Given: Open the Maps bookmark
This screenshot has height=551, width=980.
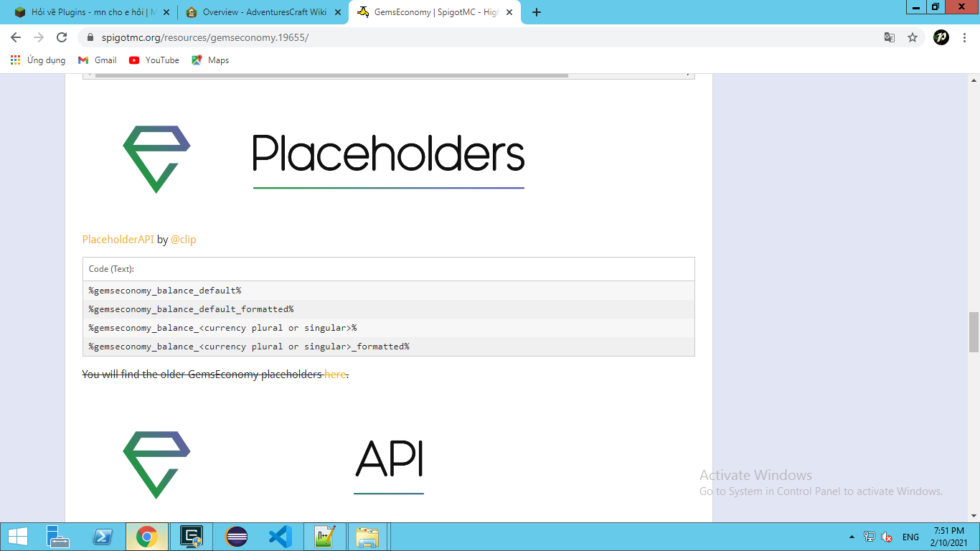Looking at the screenshot, I should pos(210,60).
